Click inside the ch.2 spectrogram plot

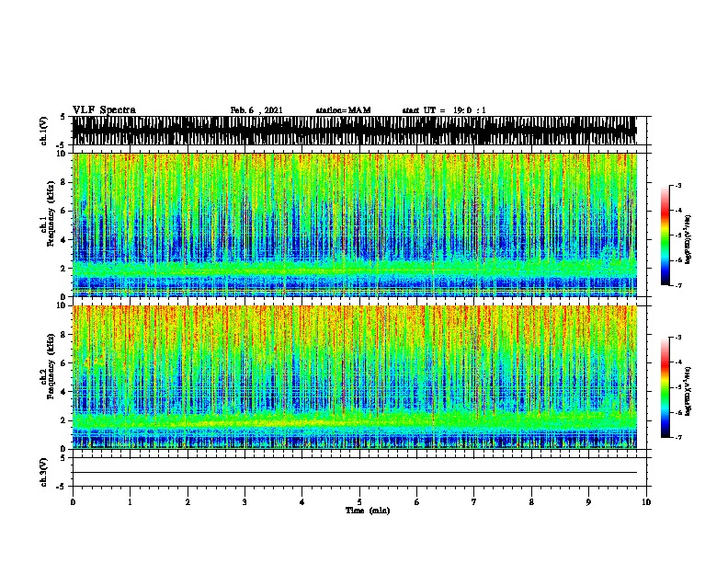354,377
